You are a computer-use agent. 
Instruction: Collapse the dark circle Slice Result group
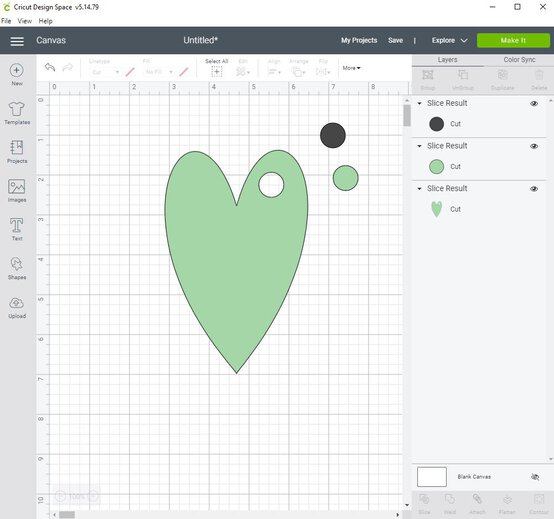[x=419, y=103]
